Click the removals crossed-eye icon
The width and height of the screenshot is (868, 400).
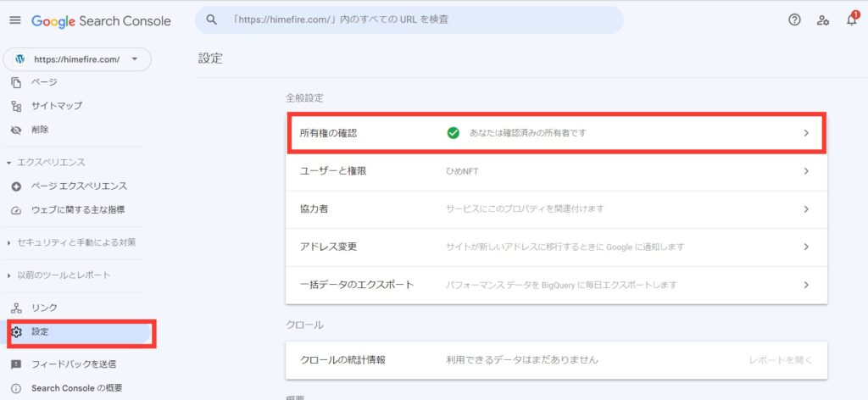pos(17,130)
